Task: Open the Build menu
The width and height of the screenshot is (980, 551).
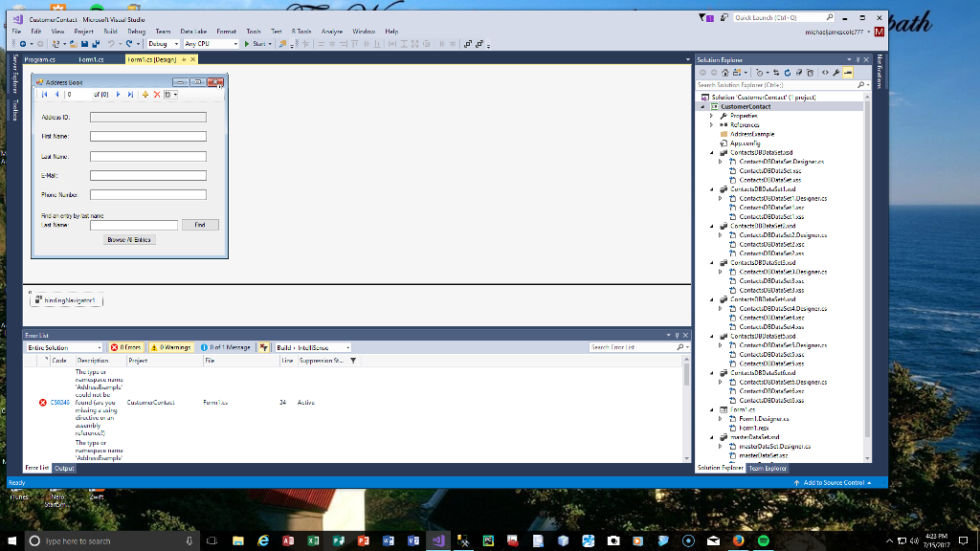Action: [x=110, y=32]
